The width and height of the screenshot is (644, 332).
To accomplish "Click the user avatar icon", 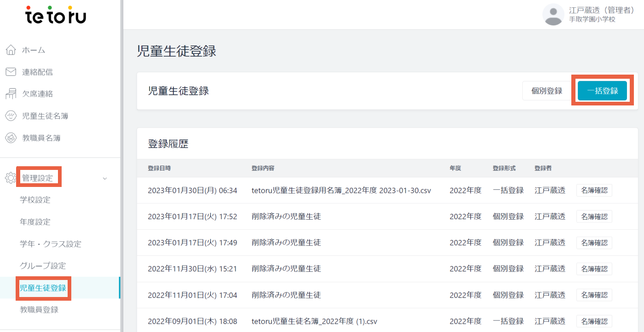I will (x=553, y=14).
